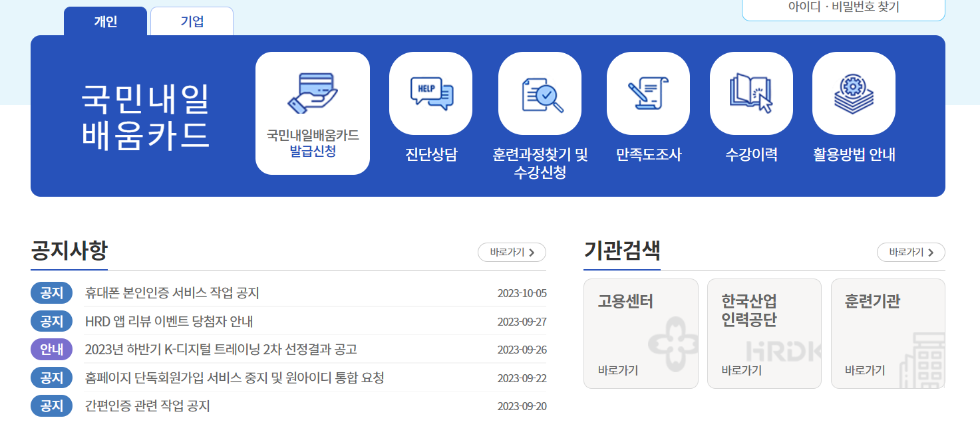Click the 훈련과정찾기 및 수강신청 label text

pyautogui.click(x=540, y=164)
